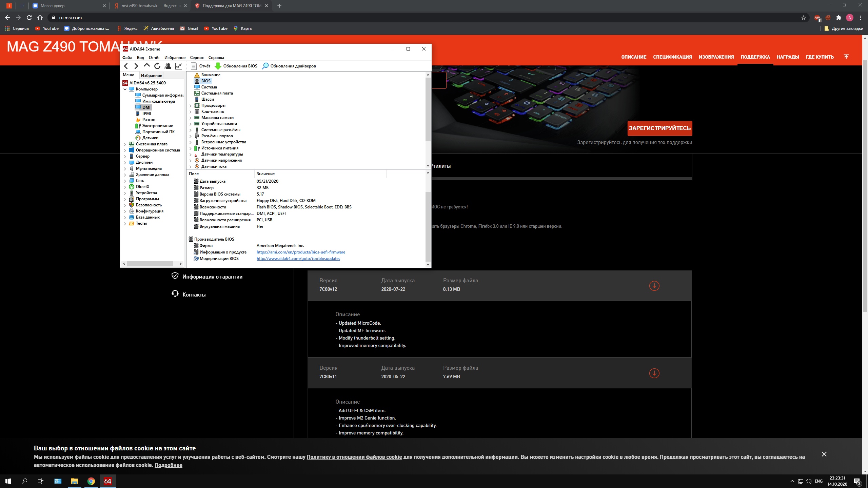The height and width of the screenshot is (488, 868).
Task: Select Датчики in the tree
Action: 150,138
